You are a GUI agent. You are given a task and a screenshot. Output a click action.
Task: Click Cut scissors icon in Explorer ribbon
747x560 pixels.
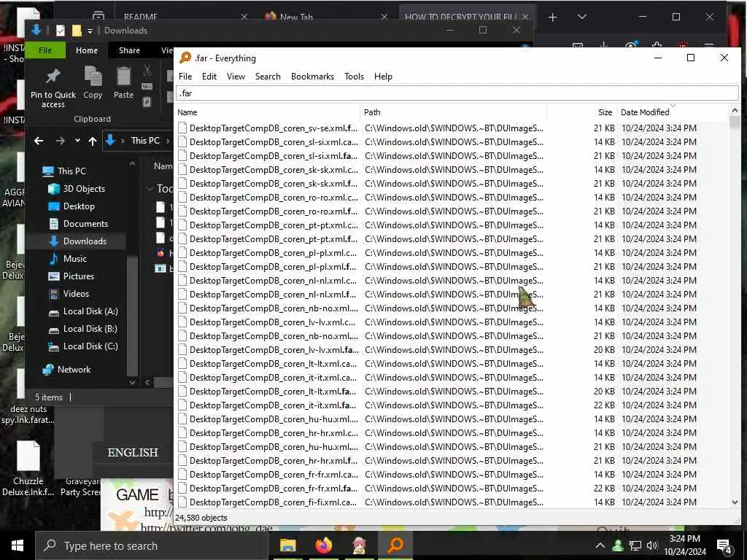tap(147, 71)
